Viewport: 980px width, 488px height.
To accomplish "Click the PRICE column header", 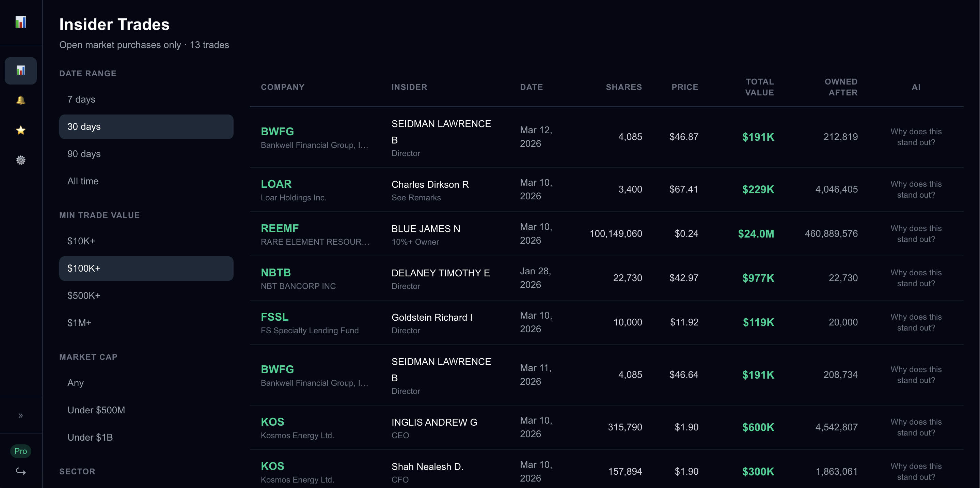I will tap(684, 87).
